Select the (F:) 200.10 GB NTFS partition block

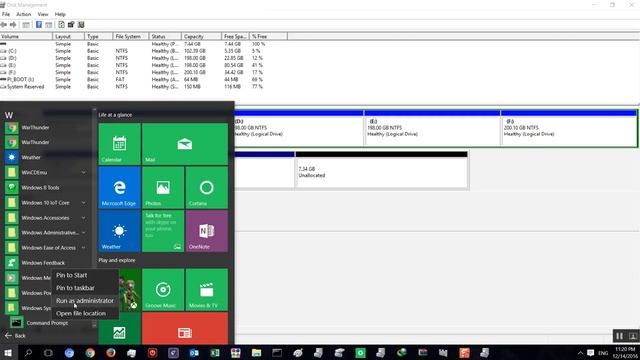(x=569, y=128)
